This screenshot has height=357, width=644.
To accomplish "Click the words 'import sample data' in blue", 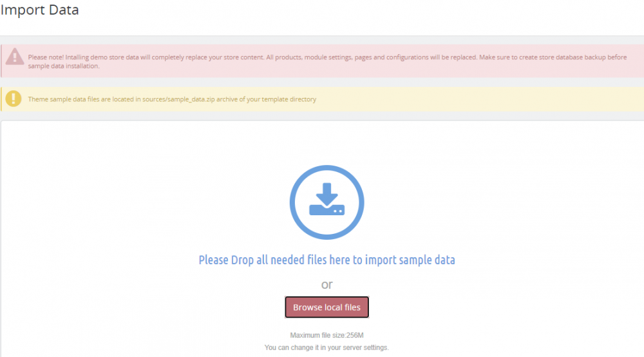I will [410, 260].
